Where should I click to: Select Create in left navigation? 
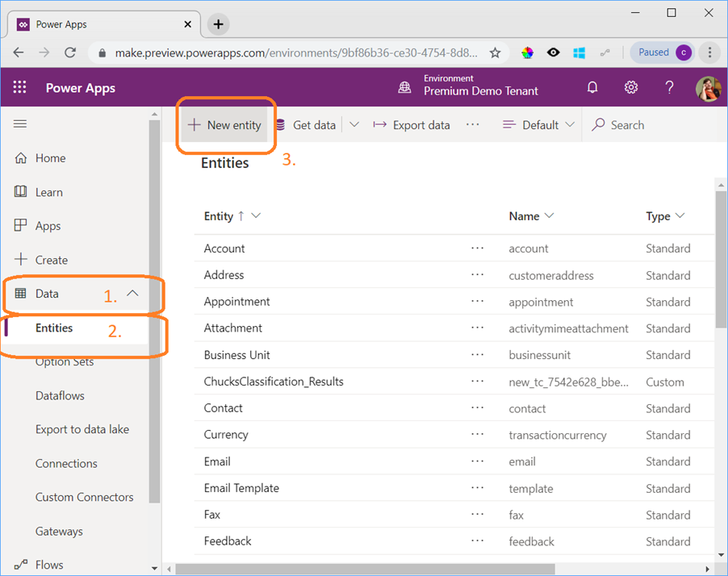tap(51, 260)
